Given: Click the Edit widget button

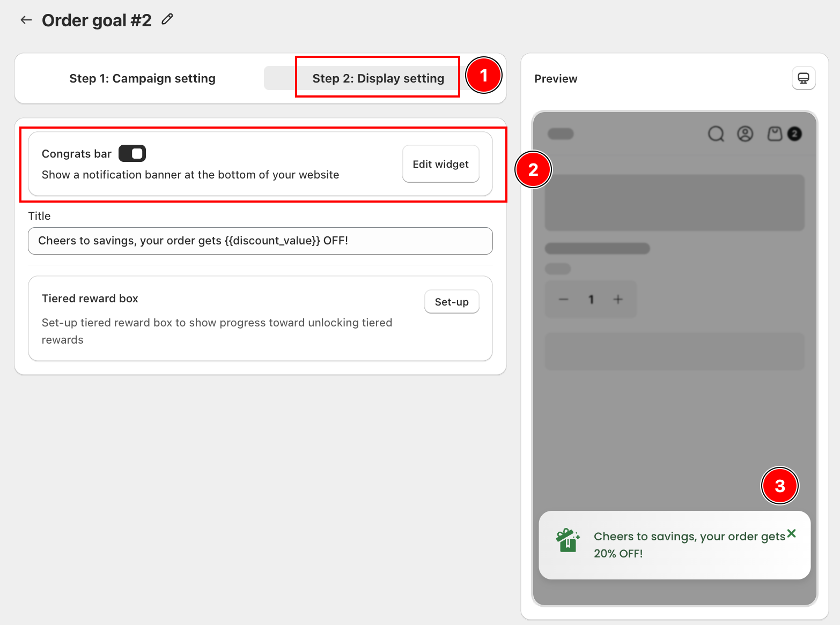Looking at the screenshot, I should (440, 164).
